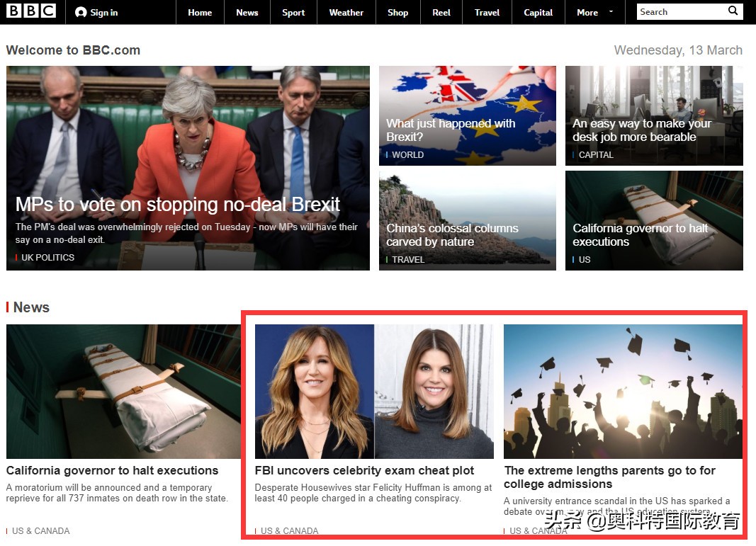This screenshot has height=546, width=756.
Task: Open MPs to vote on stopping no-deal Brexit headline
Action: [177, 205]
